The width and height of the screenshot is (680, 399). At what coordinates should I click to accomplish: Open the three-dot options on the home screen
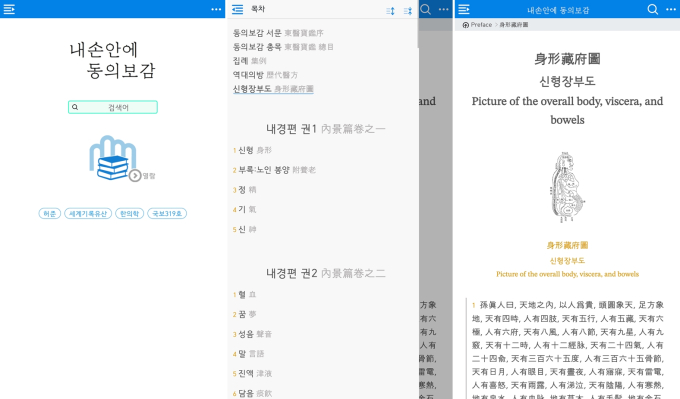click(216, 9)
